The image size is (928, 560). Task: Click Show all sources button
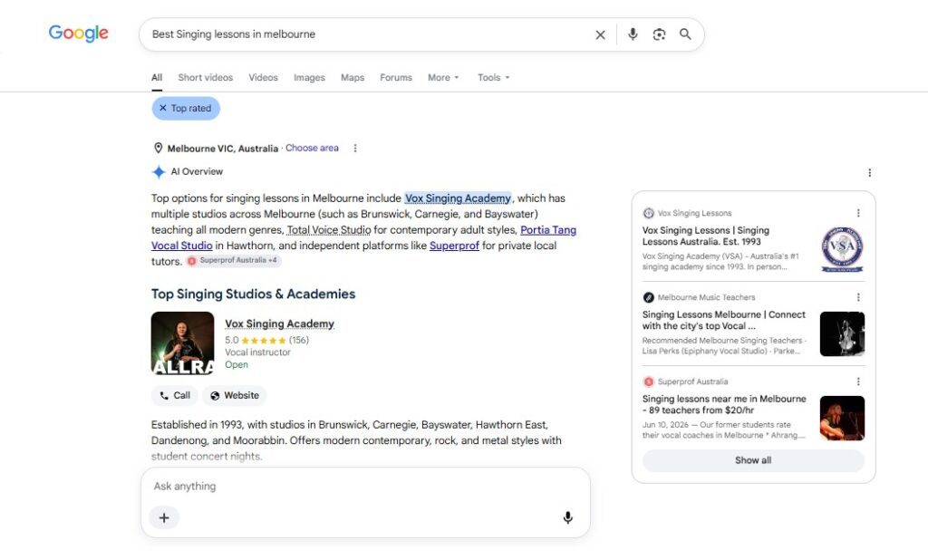(753, 460)
